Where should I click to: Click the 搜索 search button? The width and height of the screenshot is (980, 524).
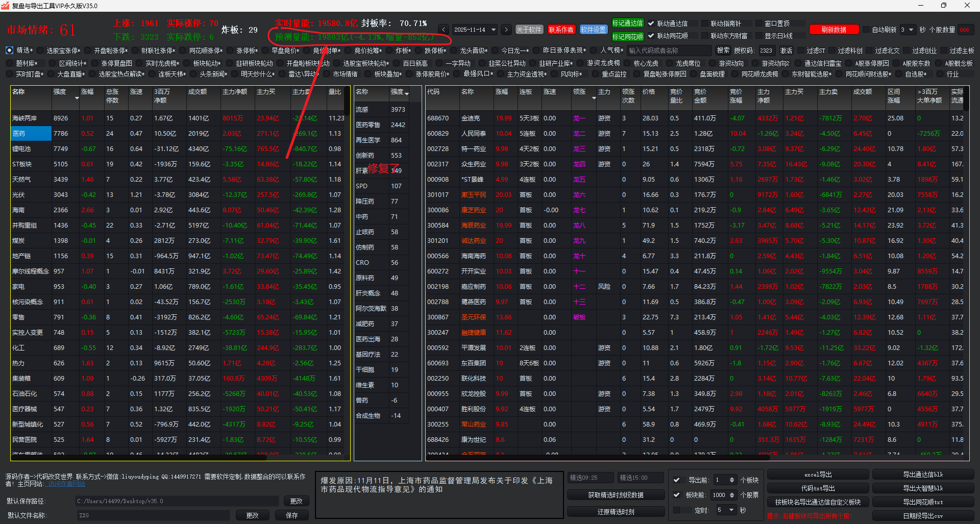(723, 51)
